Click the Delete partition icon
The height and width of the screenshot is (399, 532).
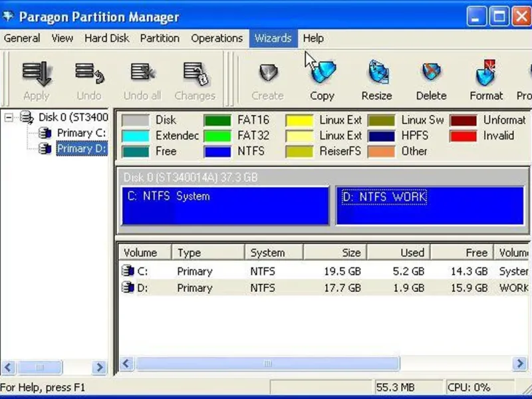[x=431, y=72]
